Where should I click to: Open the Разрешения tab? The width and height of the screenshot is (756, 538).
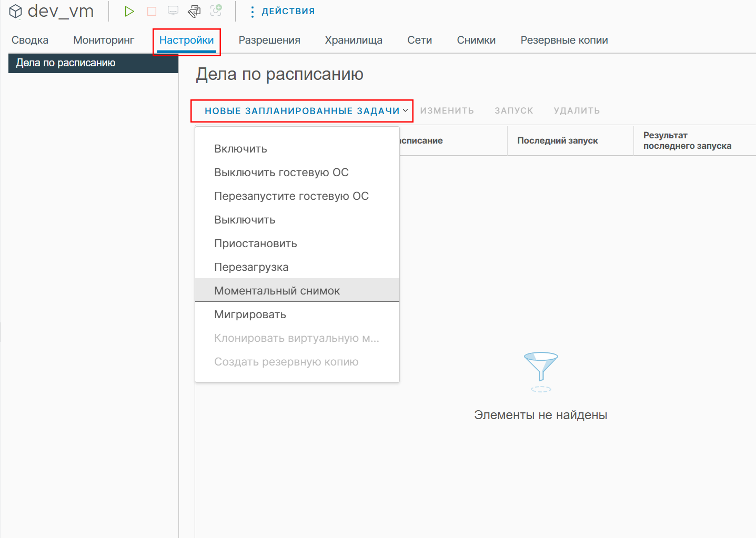point(269,40)
